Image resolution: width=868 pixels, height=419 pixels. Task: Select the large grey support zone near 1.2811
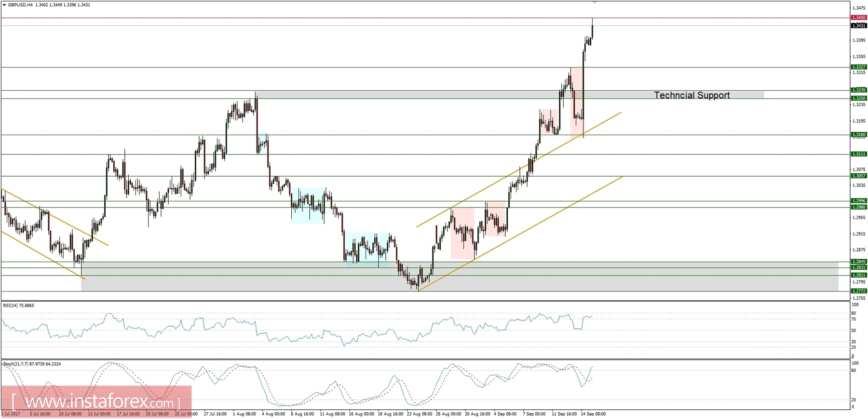click(x=460, y=277)
